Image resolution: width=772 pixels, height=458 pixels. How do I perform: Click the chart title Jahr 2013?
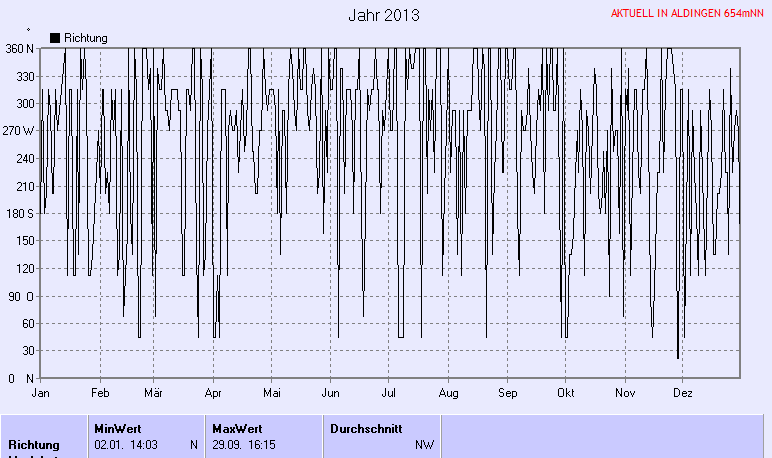[x=384, y=16]
